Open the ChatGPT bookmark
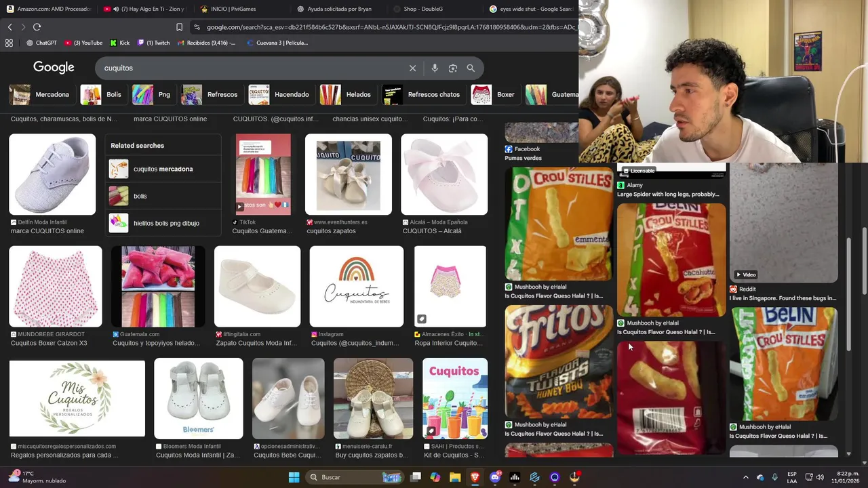 (41, 43)
